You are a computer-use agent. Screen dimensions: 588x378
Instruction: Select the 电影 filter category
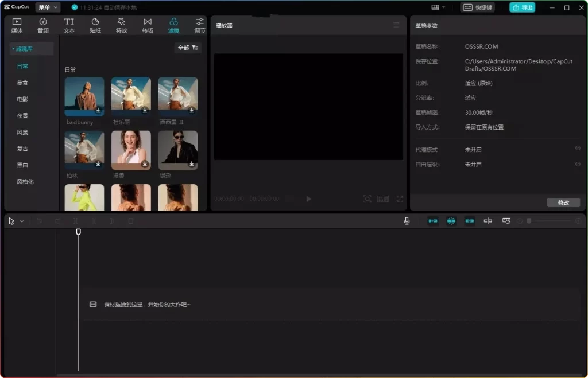click(22, 99)
